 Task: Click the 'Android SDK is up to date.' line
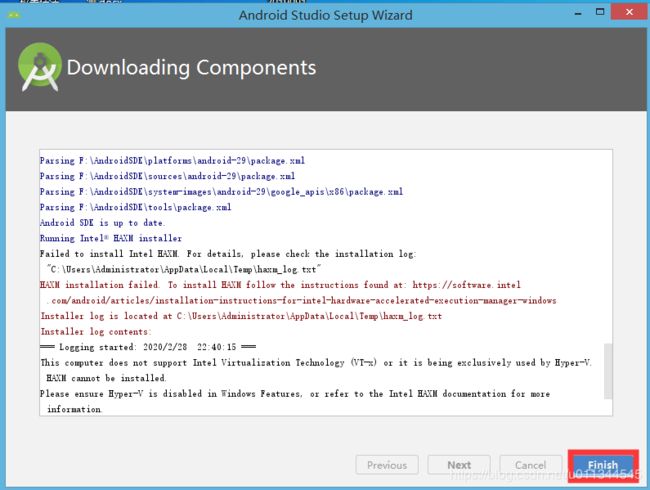[x=102, y=223]
